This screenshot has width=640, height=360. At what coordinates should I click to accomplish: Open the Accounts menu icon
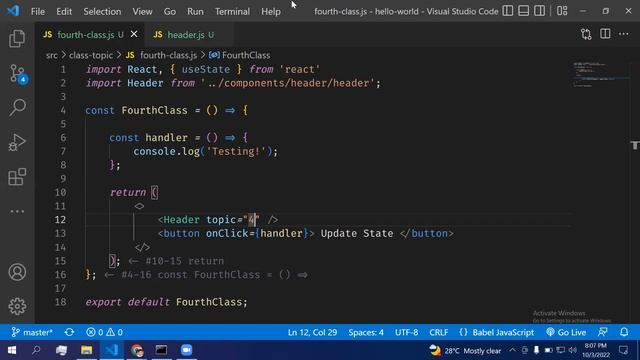pos(17,272)
